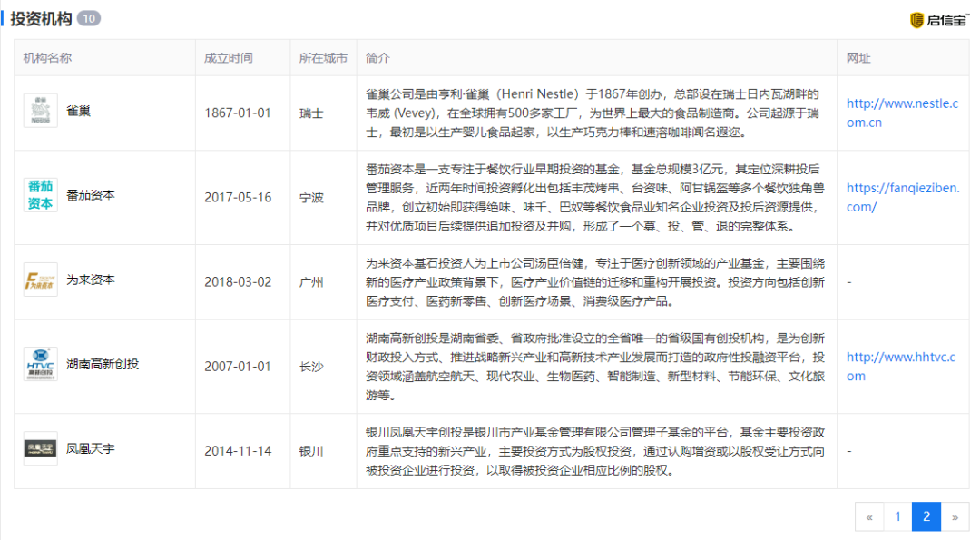
Task: Click the 简介 column header
Action: 377,58
